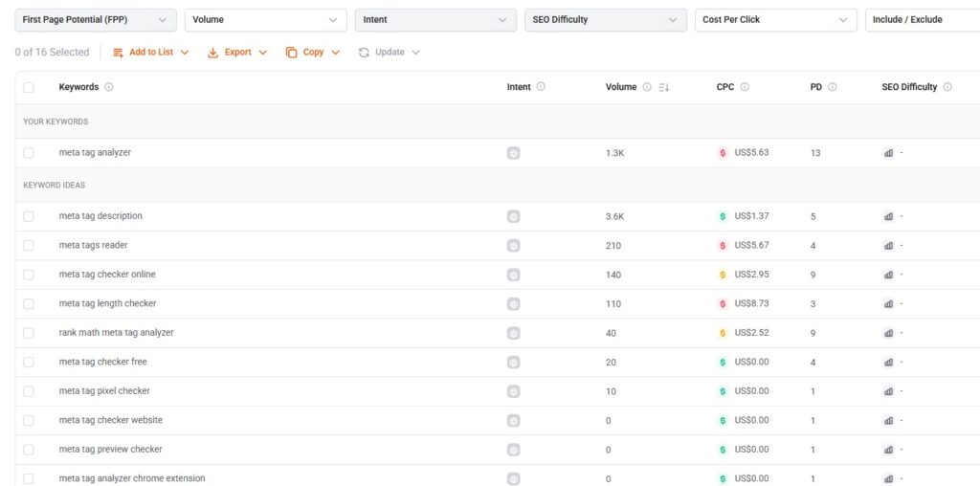Check the box for meta tag analyzer
980x486 pixels.
pyautogui.click(x=29, y=153)
